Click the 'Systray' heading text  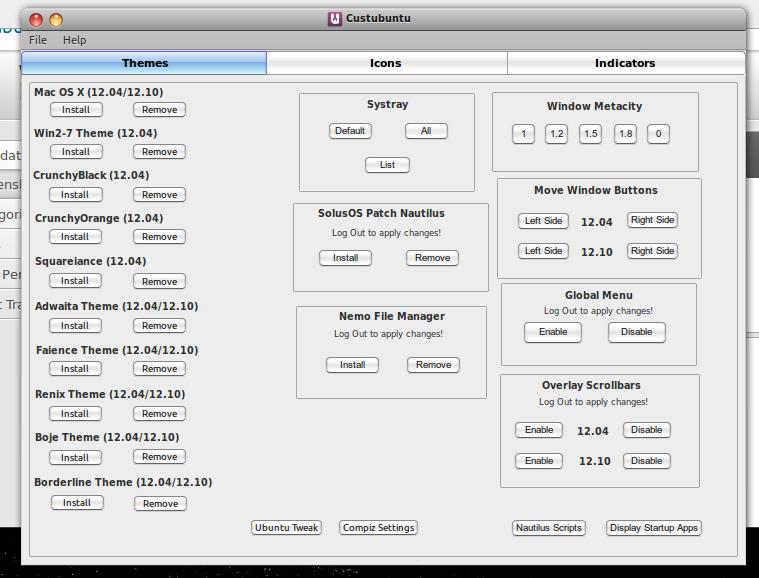387,104
